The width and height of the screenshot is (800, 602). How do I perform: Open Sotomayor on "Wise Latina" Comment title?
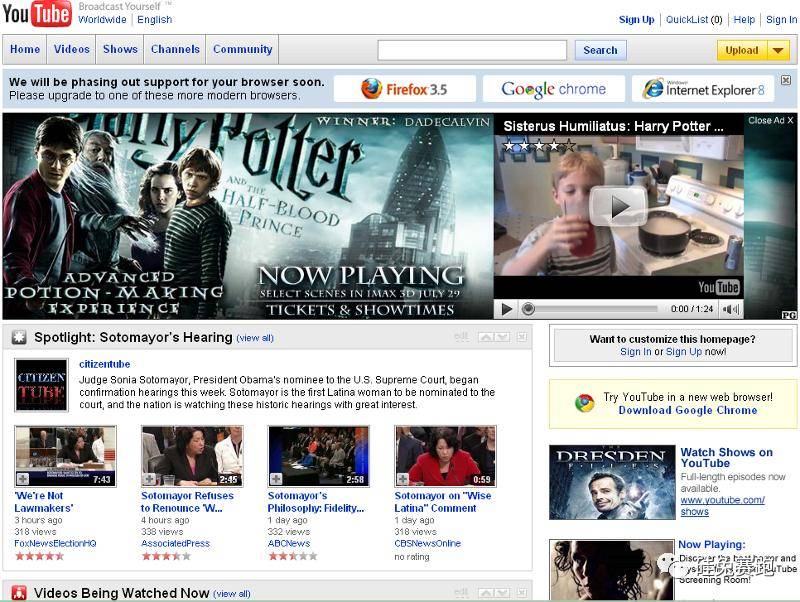click(x=443, y=502)
